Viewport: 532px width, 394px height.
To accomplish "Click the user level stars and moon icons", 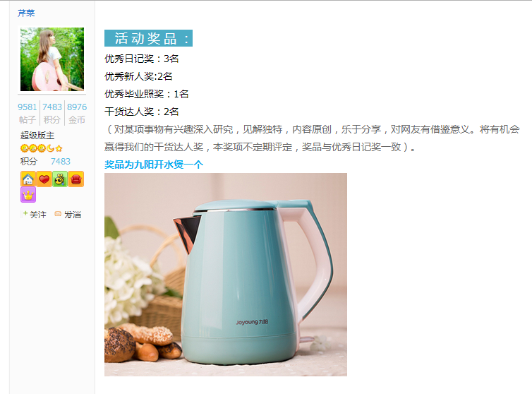I will [x=42, y=148].
